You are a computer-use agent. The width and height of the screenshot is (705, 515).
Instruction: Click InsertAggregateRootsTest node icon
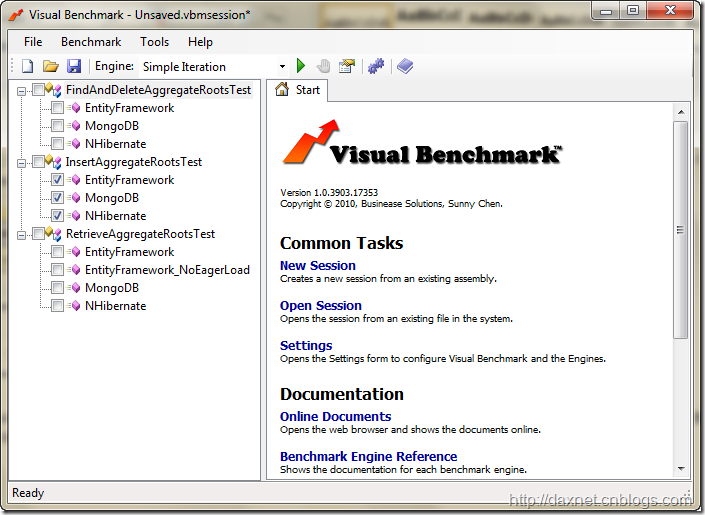tap(54, 162)
